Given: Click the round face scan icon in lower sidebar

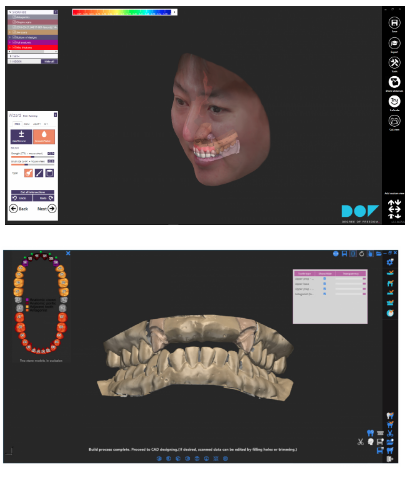Looking at the screenshot, I should (x=390, y=313).
